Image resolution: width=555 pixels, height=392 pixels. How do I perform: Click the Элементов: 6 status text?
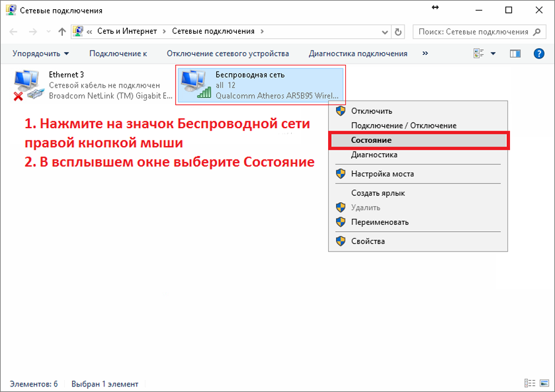(x=34, y=384)
